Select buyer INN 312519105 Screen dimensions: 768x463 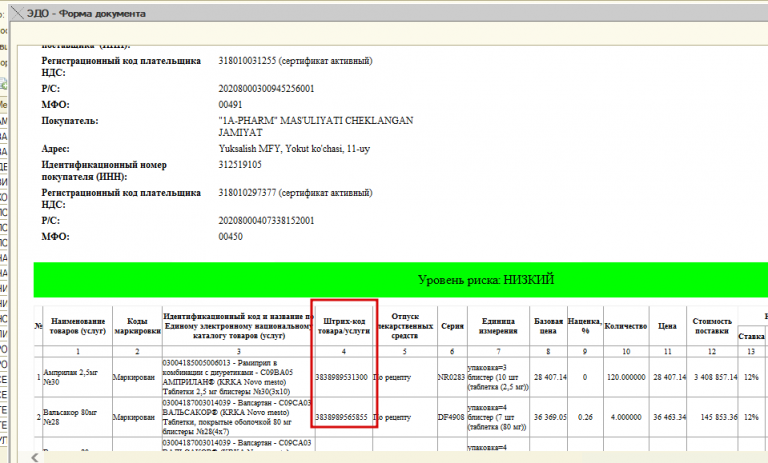(240, 165)
